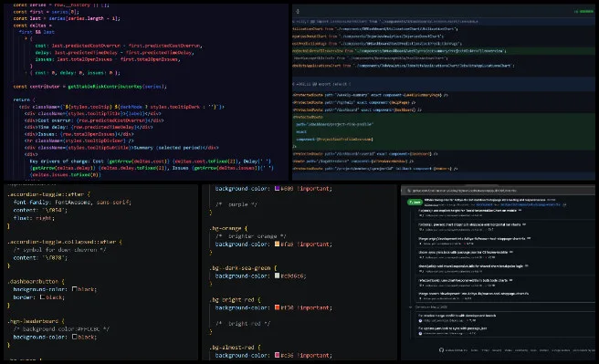
Task: Expand ellipsis on 'use explicit height' commit
Action: (x=520, y=210)
